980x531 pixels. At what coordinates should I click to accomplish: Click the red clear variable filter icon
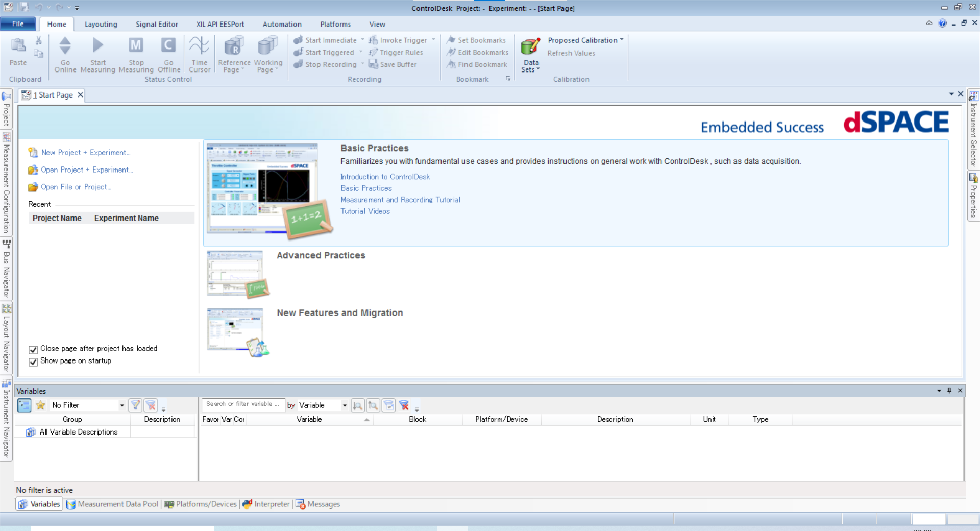[404, 405]
